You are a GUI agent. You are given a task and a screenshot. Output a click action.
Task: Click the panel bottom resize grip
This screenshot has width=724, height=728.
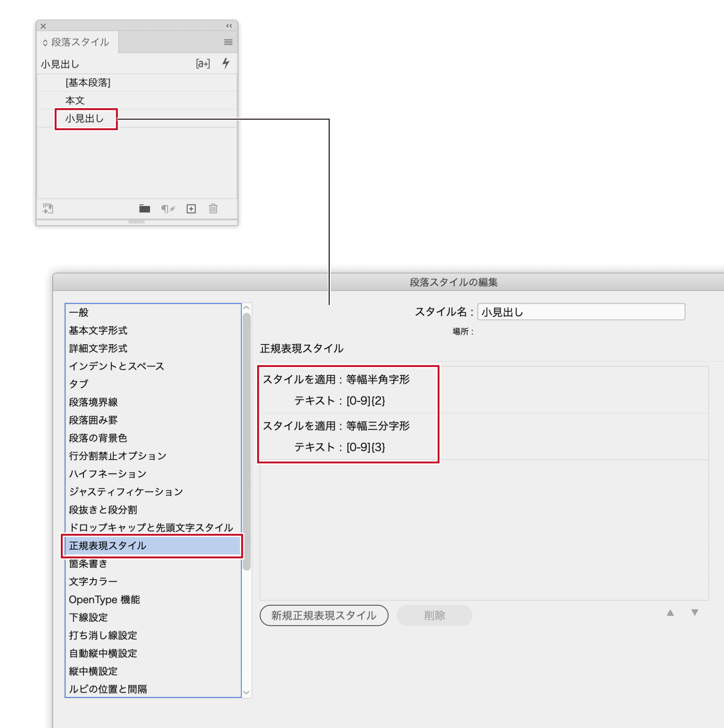137,222
